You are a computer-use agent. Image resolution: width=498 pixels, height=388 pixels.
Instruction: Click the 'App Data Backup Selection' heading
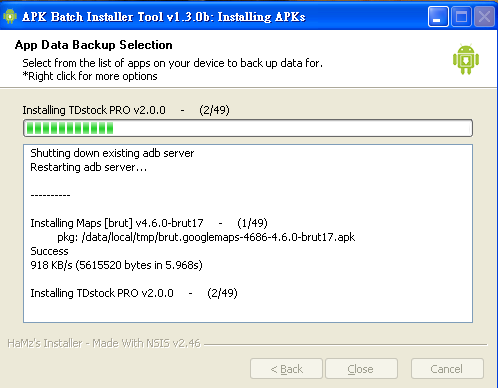click(x=94, y=45)
